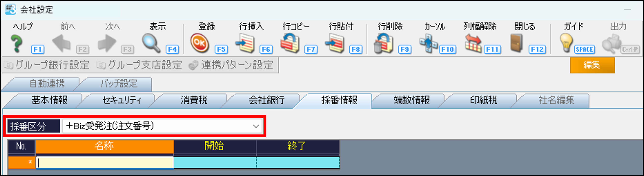Register using the OK 登録 icon
Image resolution: width=644 pixels, height=176 pixels.
tap(199, 44)
